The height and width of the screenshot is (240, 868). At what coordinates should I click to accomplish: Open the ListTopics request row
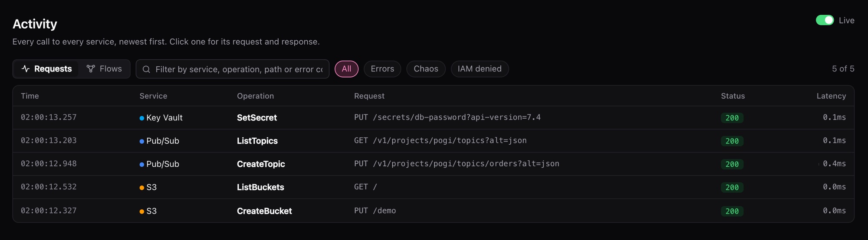coord(433,141)
